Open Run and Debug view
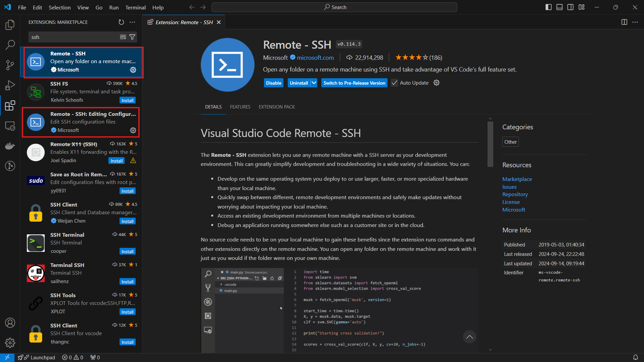 [x=10, y=85]
